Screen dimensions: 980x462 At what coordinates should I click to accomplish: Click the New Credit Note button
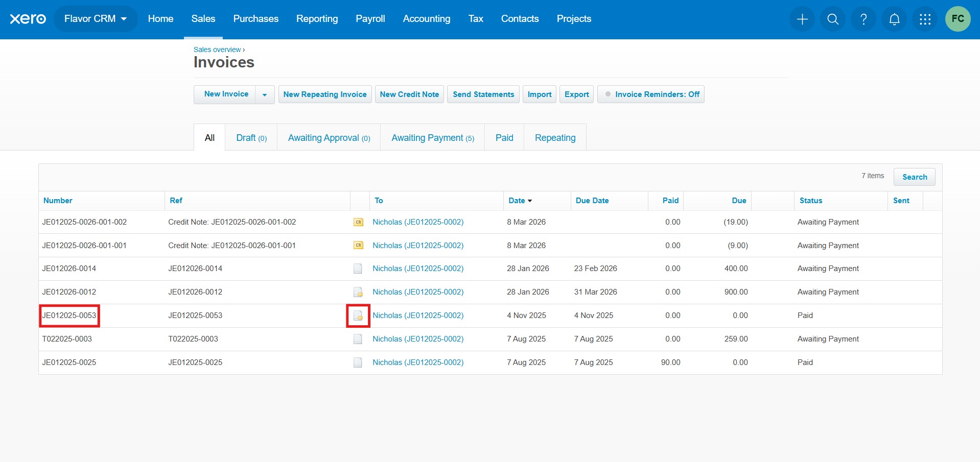pyautogui.click(x=409, y=94)
